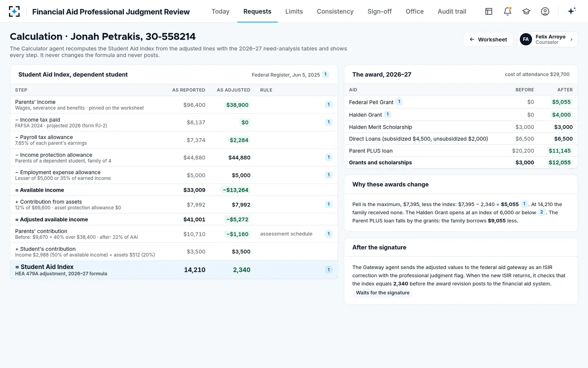The image size is (588, 368).
Task: Open citation on Parents' contribution row
Action: point(328,234)
